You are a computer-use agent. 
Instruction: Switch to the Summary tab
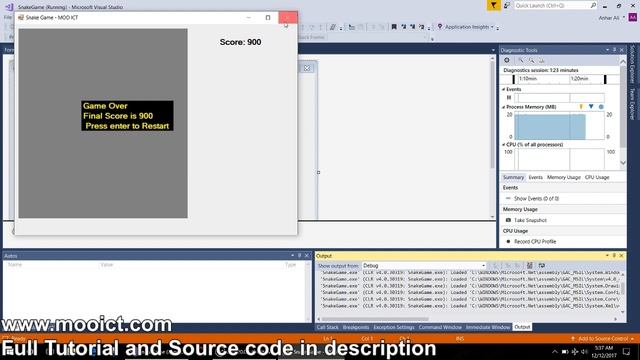click(x=513, y=177)
